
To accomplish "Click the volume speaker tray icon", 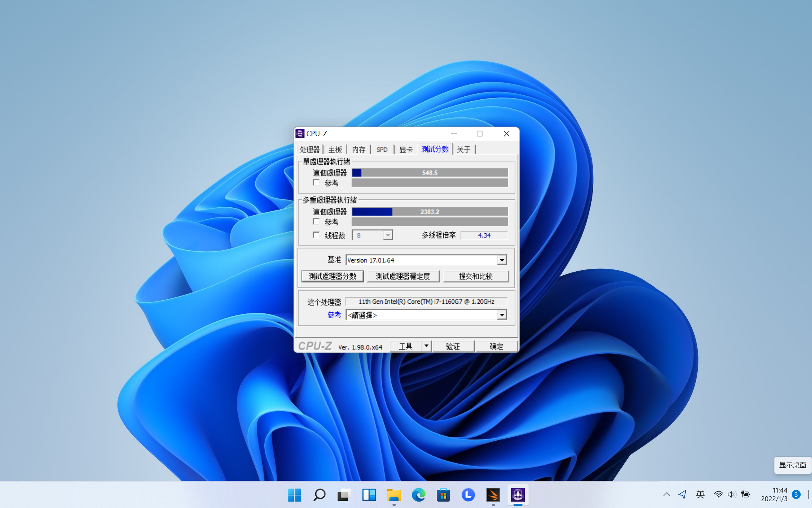I will tap(732, 494).
